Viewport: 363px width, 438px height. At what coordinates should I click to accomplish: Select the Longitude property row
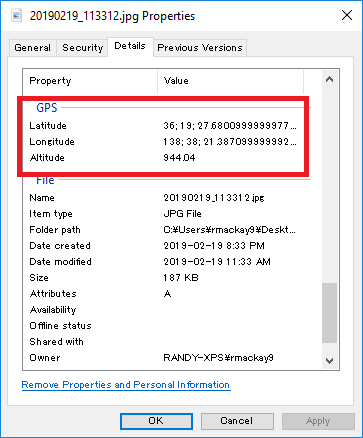tap(163, 142)
